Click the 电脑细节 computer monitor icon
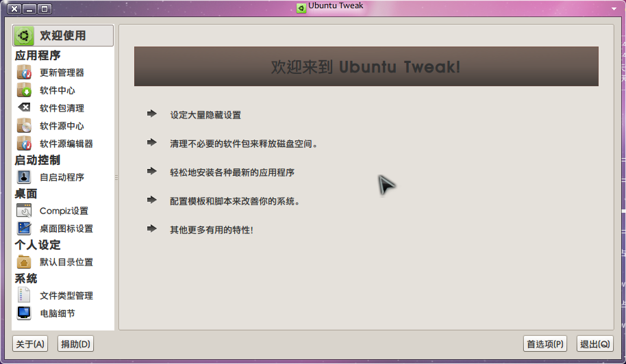This screenshot has height=364, width=626. pyautogui.click(x=24, y=313)
